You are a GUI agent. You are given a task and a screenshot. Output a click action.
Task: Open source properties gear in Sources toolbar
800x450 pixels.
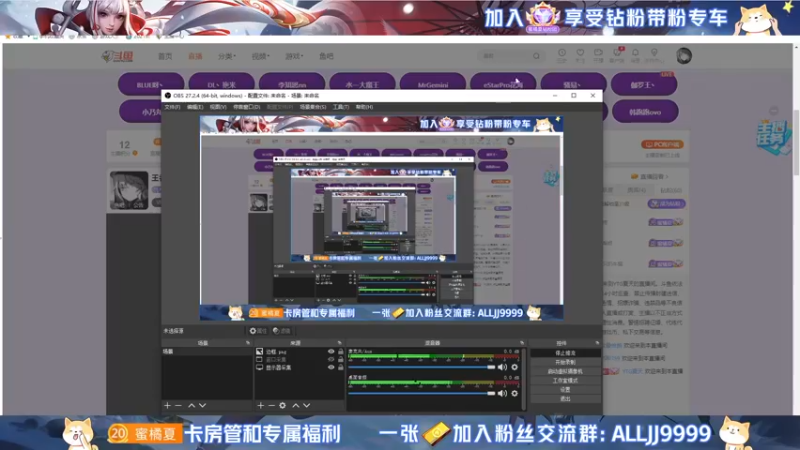point(283,405)
